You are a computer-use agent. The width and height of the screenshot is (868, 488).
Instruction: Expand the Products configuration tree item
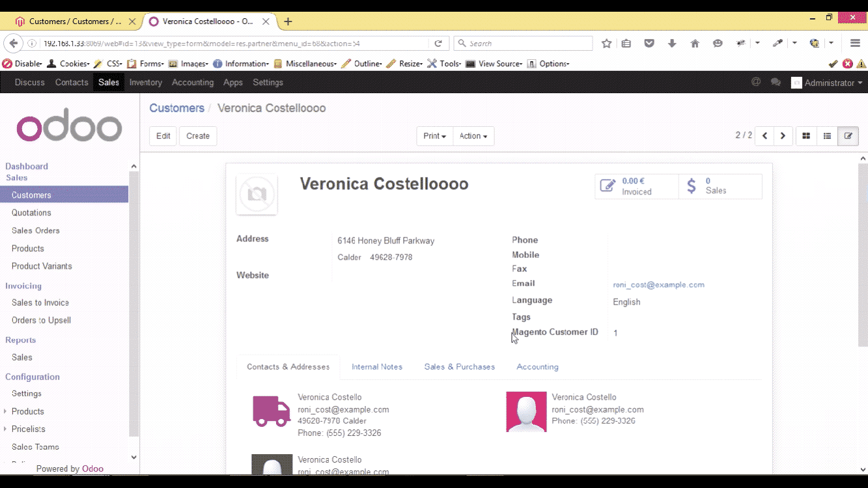pyautogui.click(x=6, y=411)
